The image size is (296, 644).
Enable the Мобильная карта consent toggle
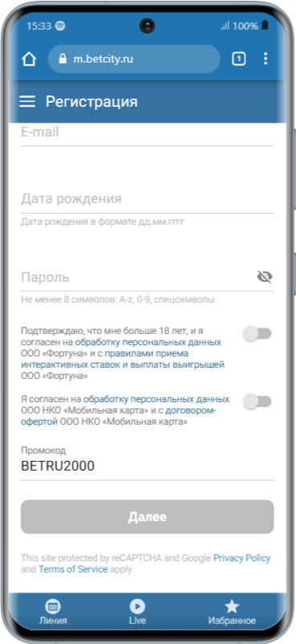tap(257, 401)
